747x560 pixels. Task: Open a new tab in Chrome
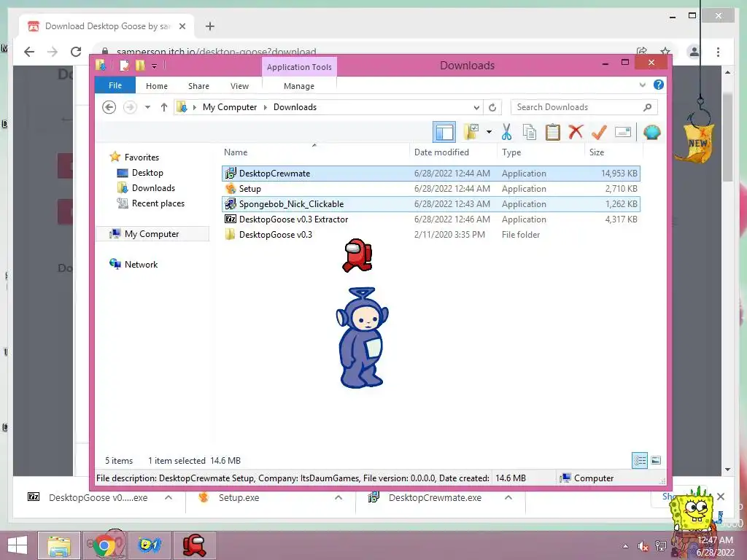pos(210,26)
